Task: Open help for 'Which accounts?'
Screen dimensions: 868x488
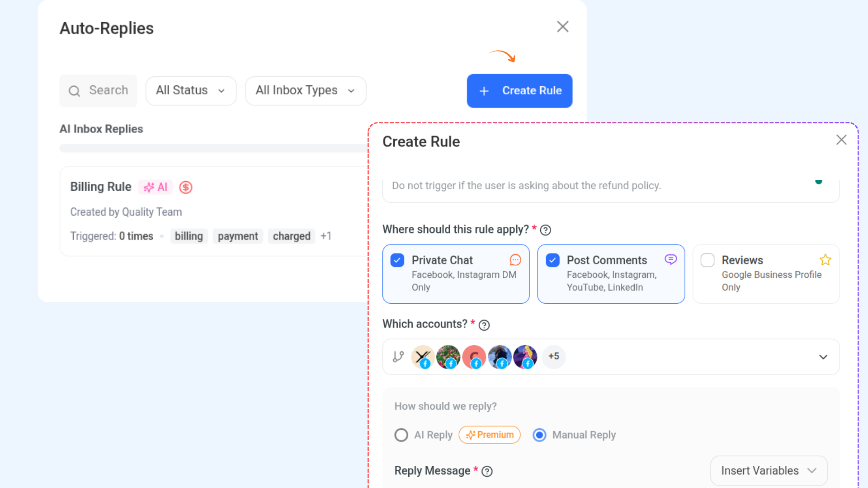Action: 484,325
